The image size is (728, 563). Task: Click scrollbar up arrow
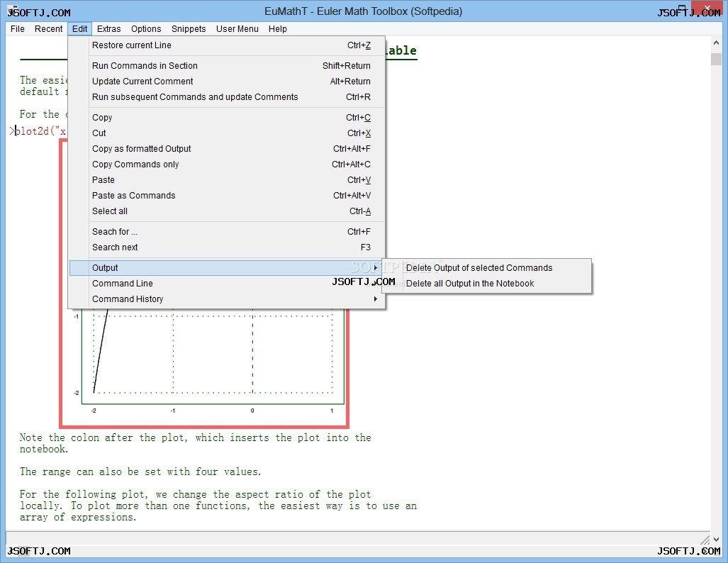[715, 43]
